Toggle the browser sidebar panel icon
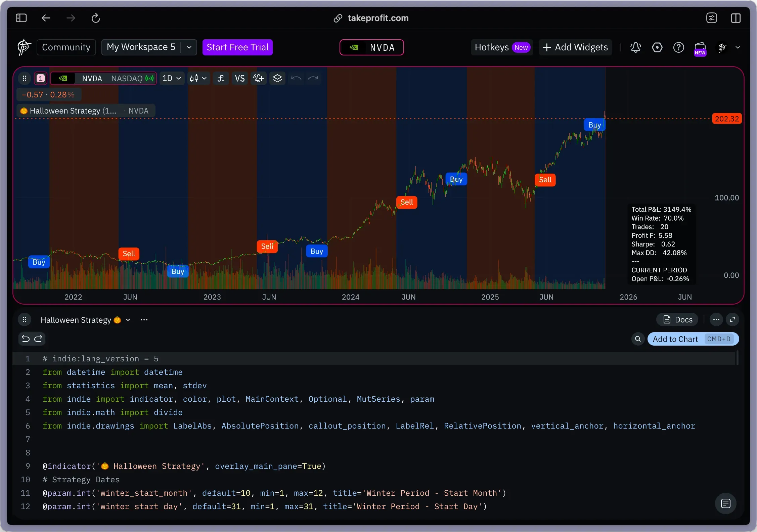 pos(21,18)
